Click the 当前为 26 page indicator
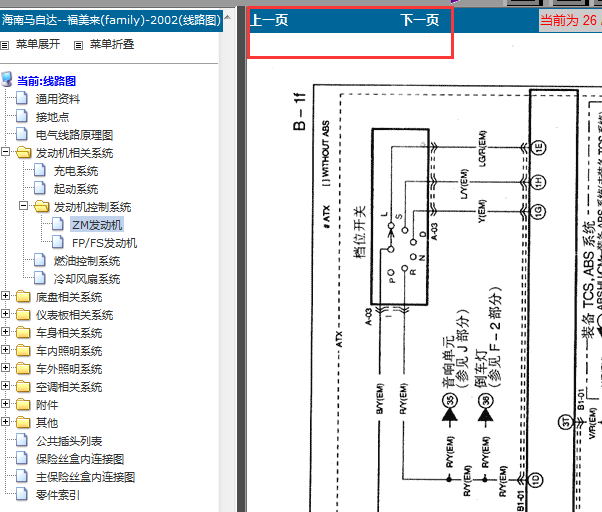The height and width of the screenshot is (512, 602). [571, 20]
